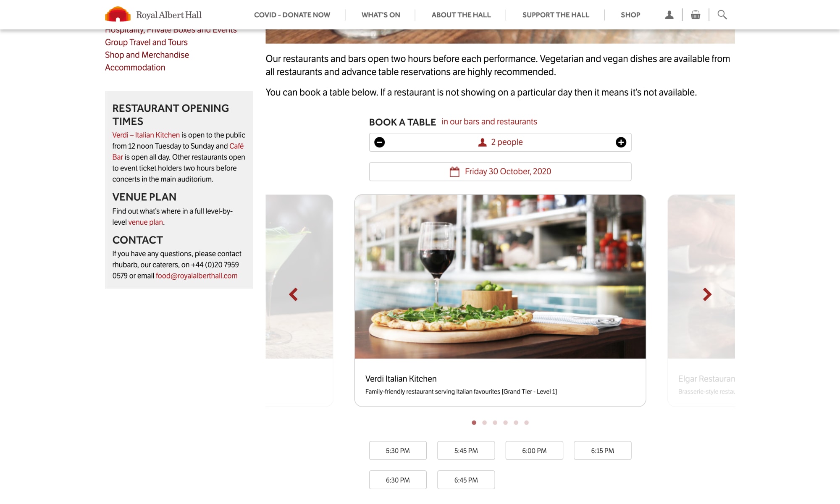Select the fourth carousel dot

coord(505,423)
